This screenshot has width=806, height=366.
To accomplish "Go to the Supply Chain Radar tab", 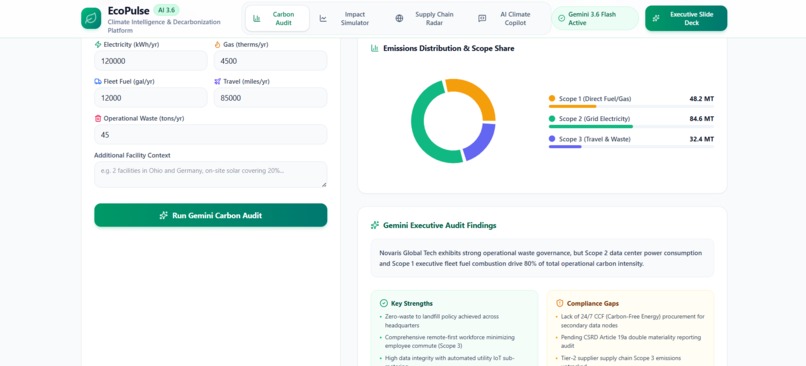I will click(428, 19).
